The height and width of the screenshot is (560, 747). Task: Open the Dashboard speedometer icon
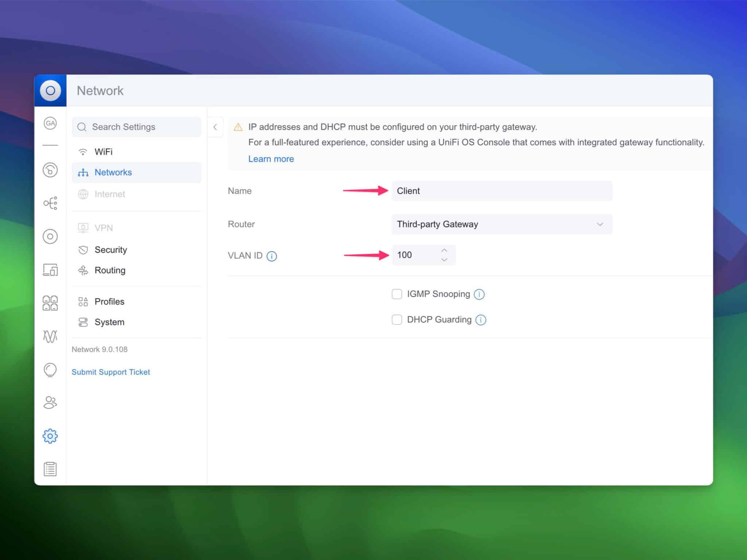point(50,170)
